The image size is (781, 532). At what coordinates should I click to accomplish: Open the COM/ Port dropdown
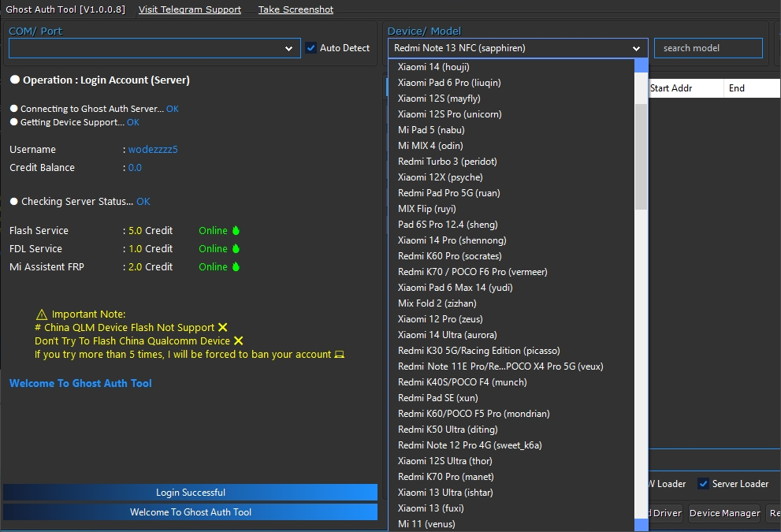(154, 48)
